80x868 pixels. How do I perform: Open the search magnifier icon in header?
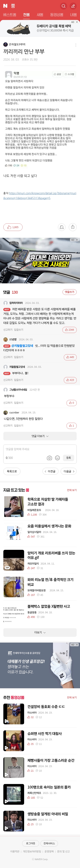[63, 6]
